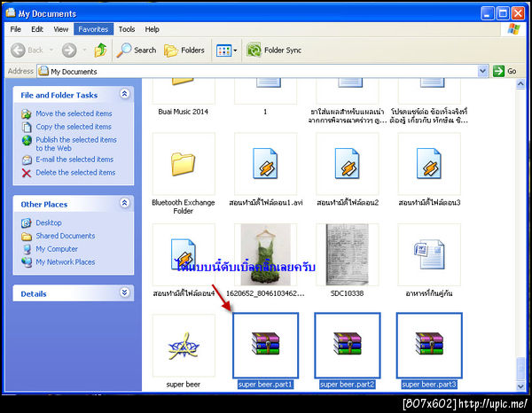Image resolution: width=532 pixels, height=413 pixels.
Task: Click the super beer.part3 file name
Action: pos(429,385)
